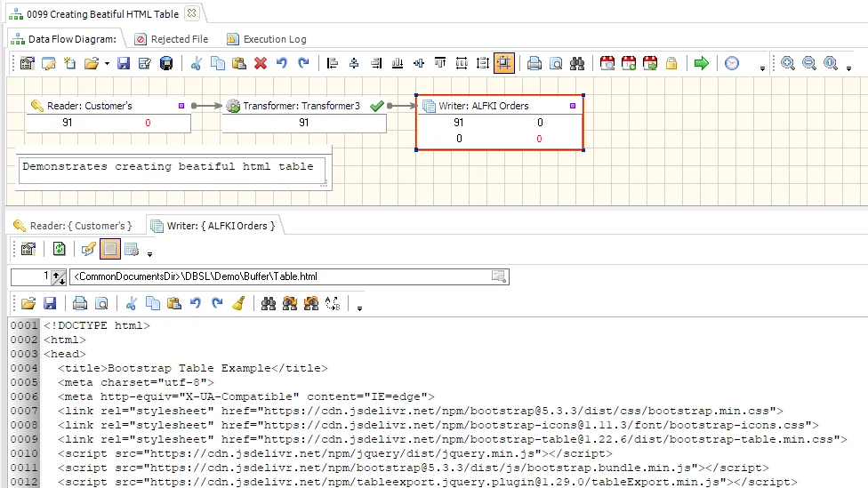Center objects horizontally
Image resolution: width=868 pixels, height=488 pixels.
click(354, 63)
